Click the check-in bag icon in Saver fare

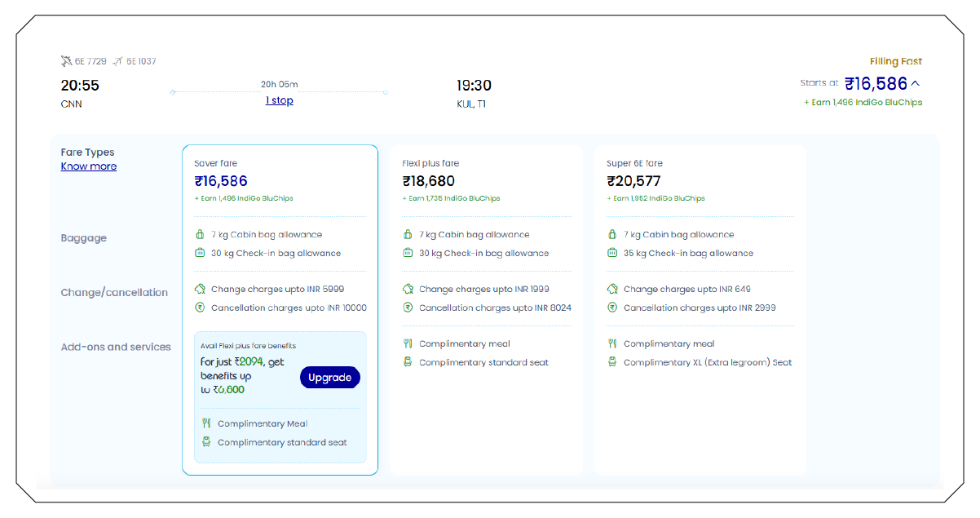(200, 253)
